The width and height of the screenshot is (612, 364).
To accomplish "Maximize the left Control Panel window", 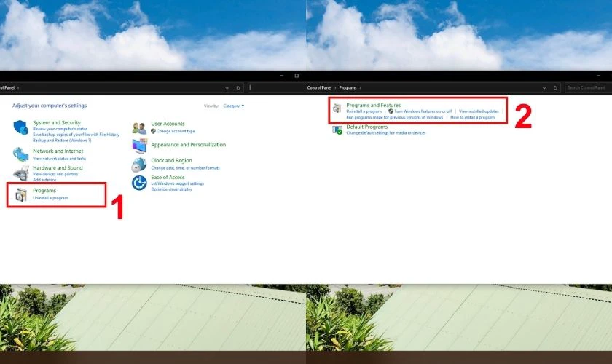I will [x=297, y=76].
